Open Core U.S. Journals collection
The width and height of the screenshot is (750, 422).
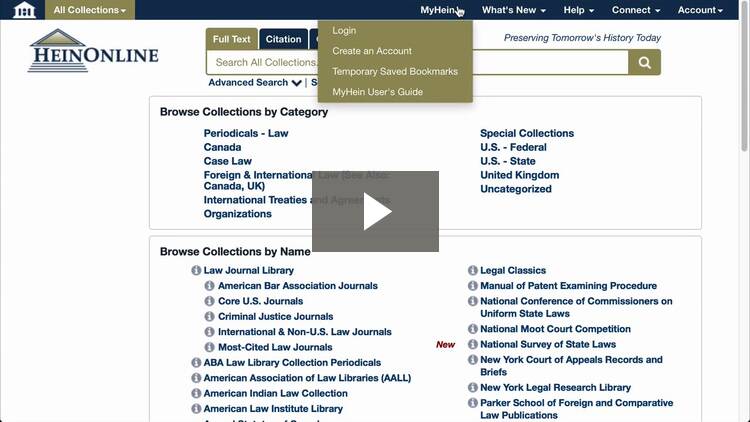[x=261, y=301]
